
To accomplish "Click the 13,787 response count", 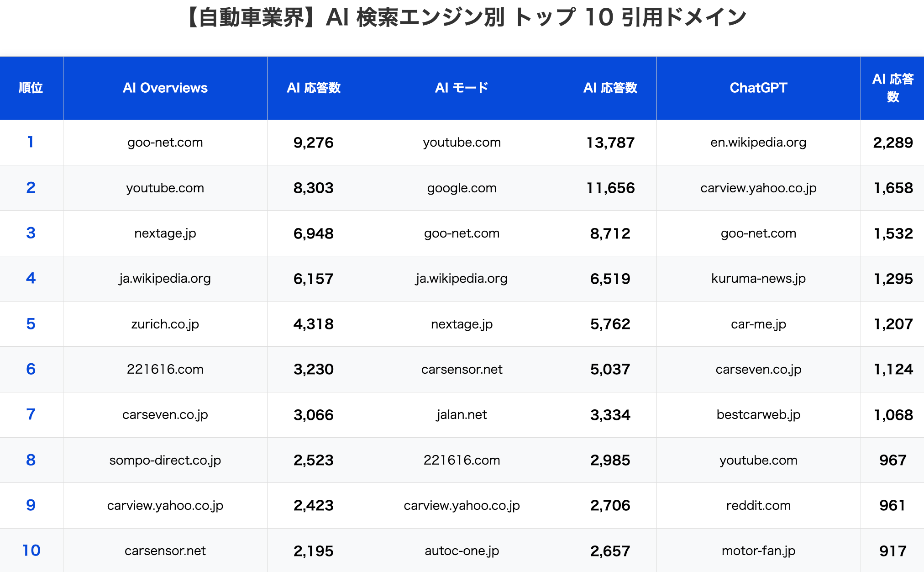I will 610,143.
